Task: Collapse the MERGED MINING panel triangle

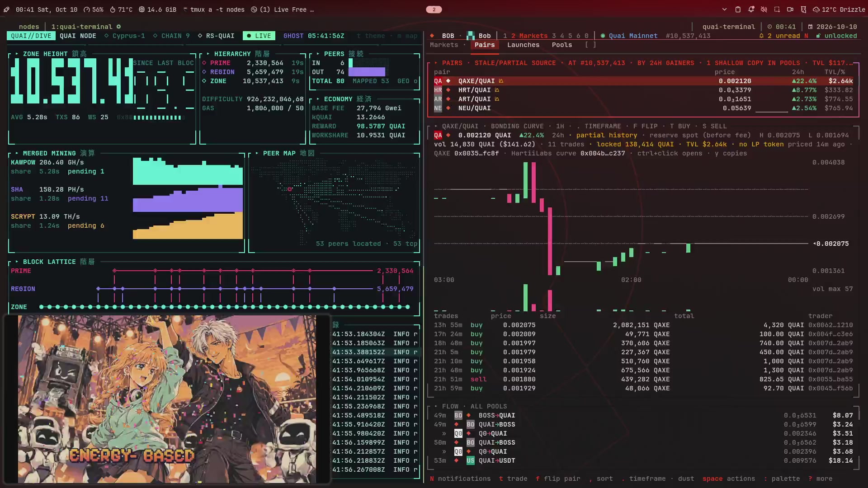Action: [17, 153]
